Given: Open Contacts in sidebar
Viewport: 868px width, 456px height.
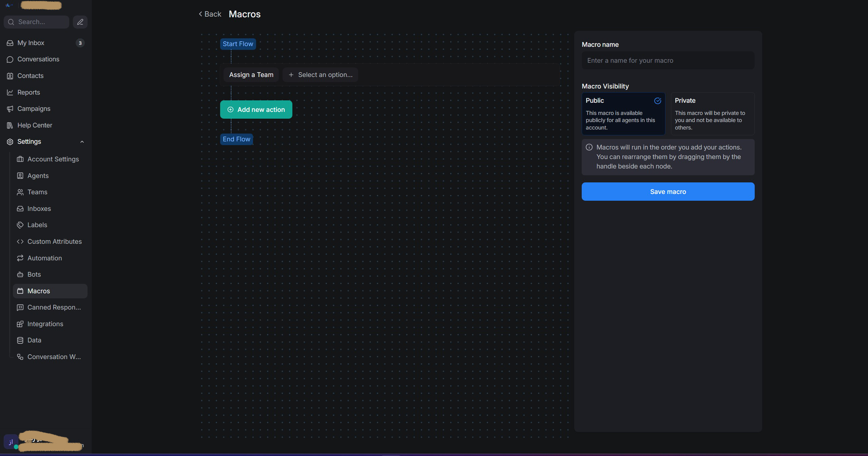Looking at the screenshot, I should [45, 76].
